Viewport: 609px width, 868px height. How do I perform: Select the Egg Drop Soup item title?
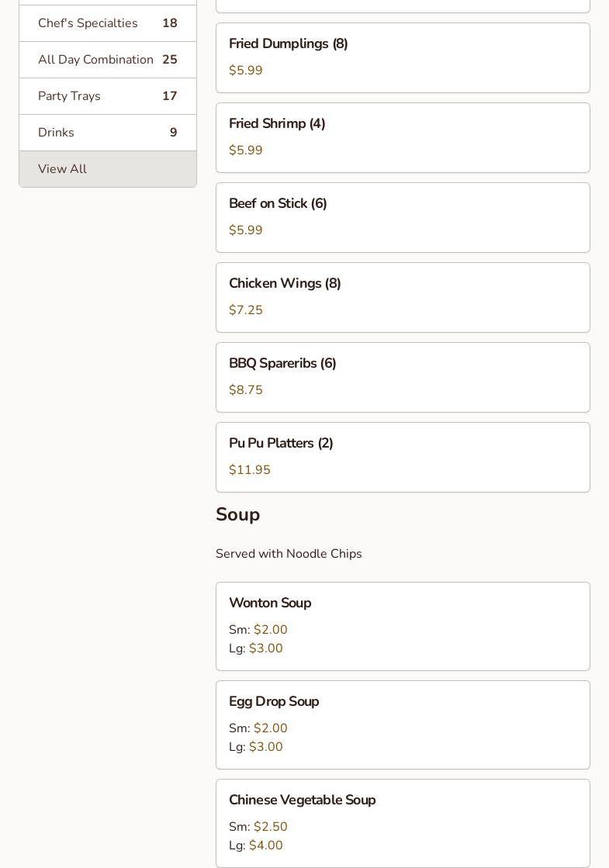coord(274,702)
